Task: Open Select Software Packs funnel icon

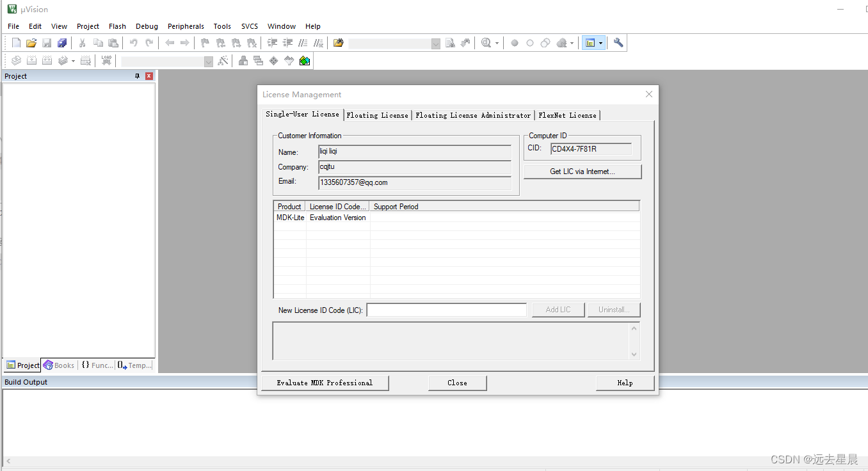Action: [289, 61]
